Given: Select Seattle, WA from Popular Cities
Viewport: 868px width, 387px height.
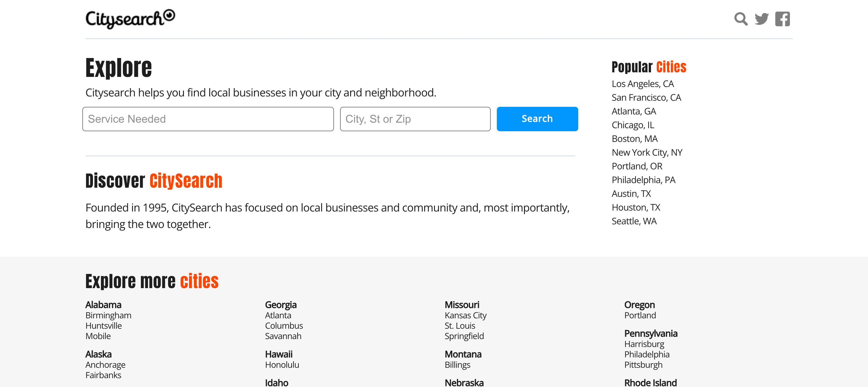Looking at the screenshot, I should click(x=634, y=221).
